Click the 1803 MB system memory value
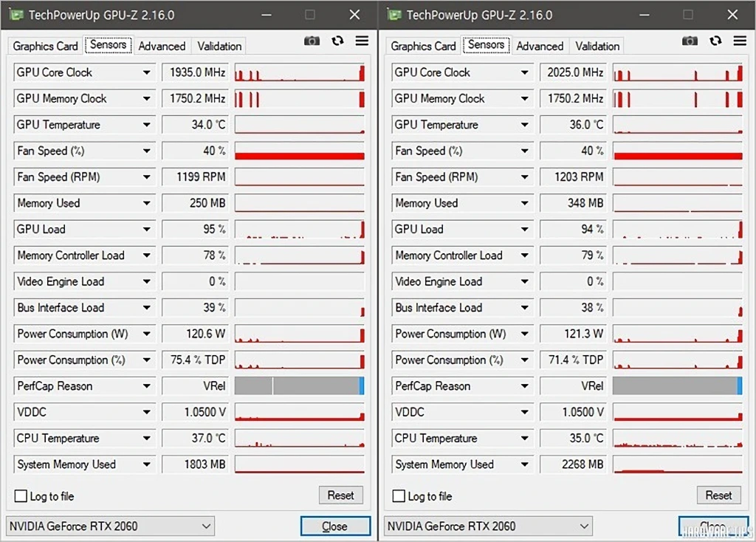The width and height of the screenshot is (756, 542). 195,464
